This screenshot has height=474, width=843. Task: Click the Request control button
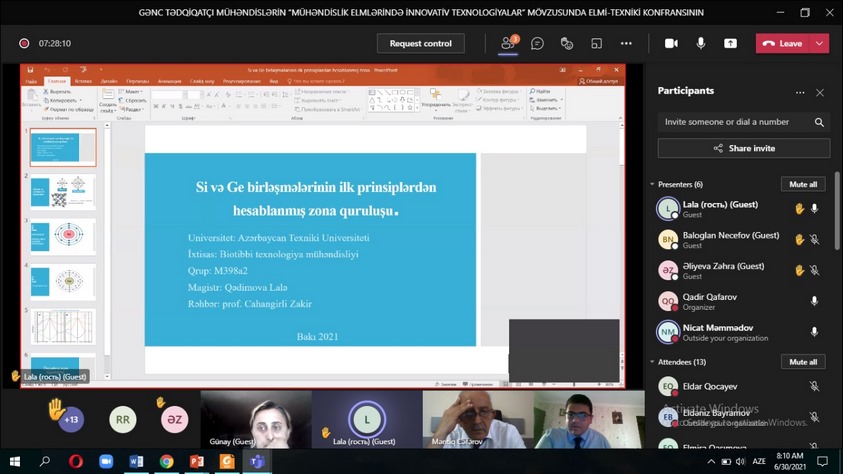(x=420, y=44)
